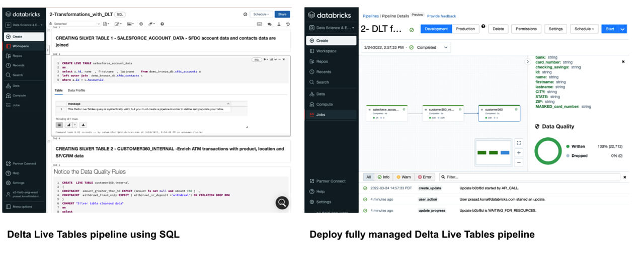Image resolution: width=644 pixels, height=253 pixels.
Task: Switch to the Table results tab
Action: click(x=58, y=91)
